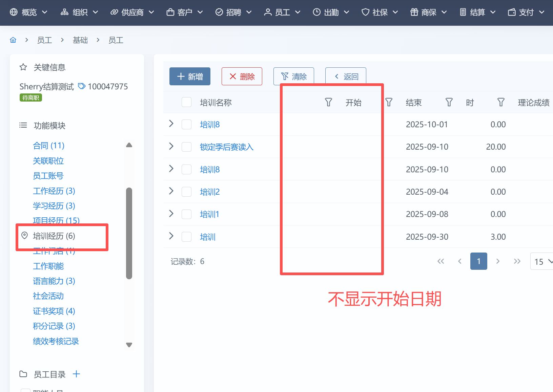553x392 pixels.
Task: Click the 删除 button
Action: point(242,77)
